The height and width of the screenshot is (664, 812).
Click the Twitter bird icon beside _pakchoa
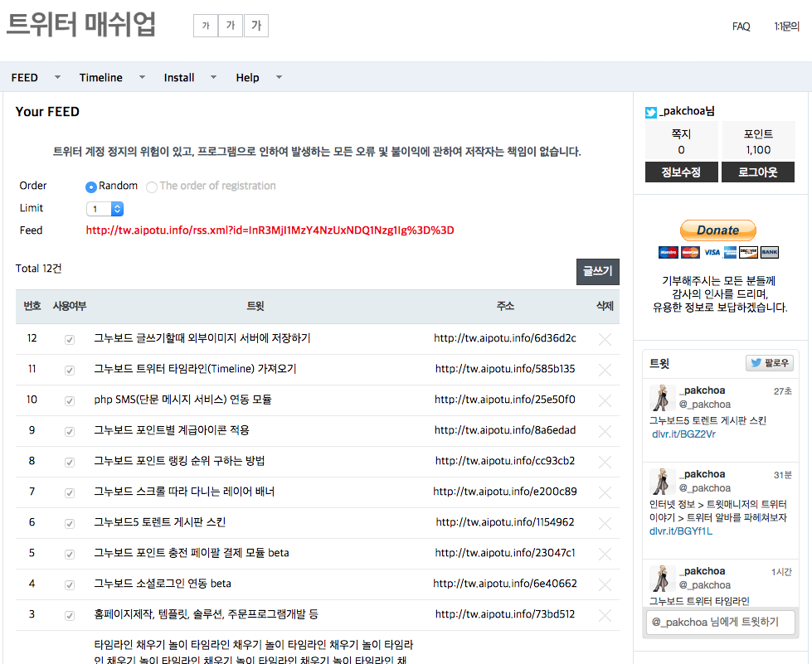click(x=651, y=112)
